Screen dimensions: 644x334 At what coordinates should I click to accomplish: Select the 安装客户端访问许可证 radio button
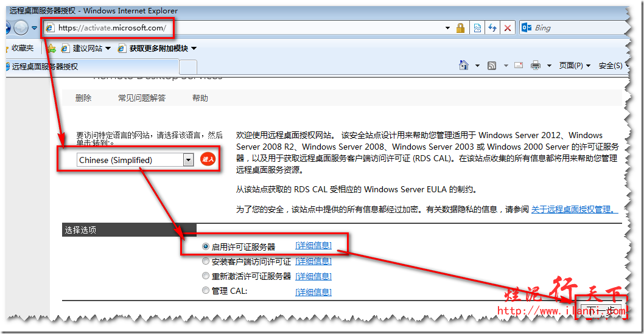206,261
